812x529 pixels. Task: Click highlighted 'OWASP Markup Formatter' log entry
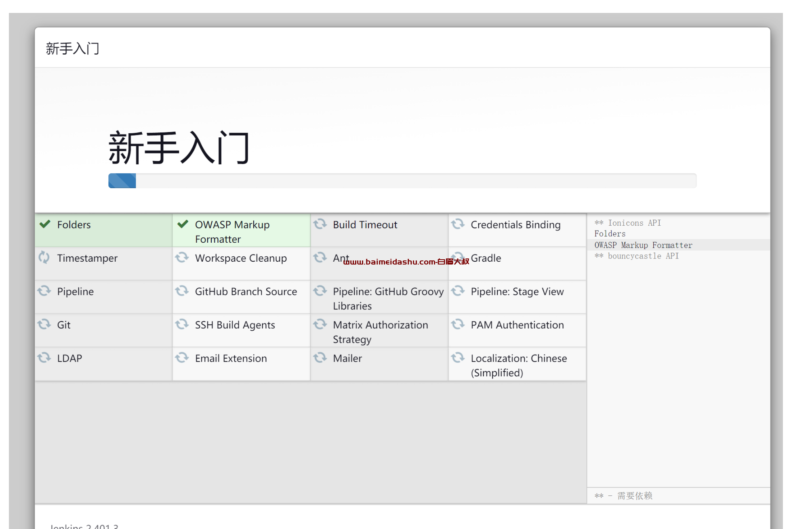tap(643, 245)
